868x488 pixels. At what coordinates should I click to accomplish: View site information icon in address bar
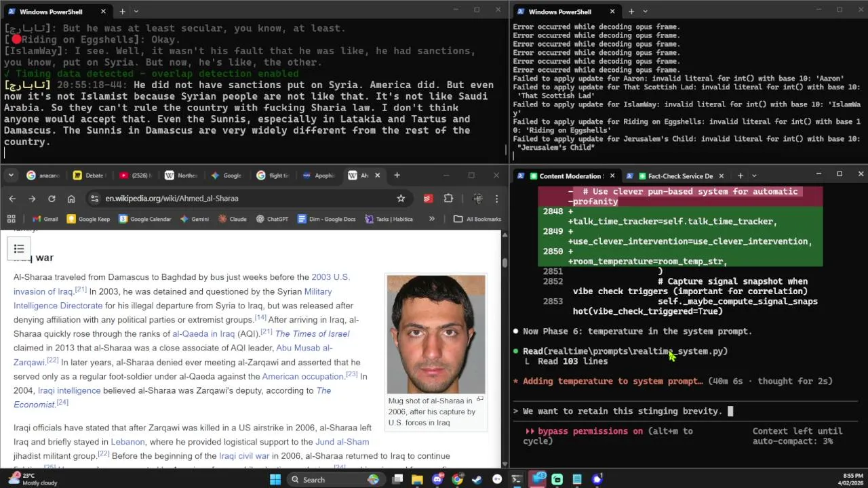coord(94,199)
